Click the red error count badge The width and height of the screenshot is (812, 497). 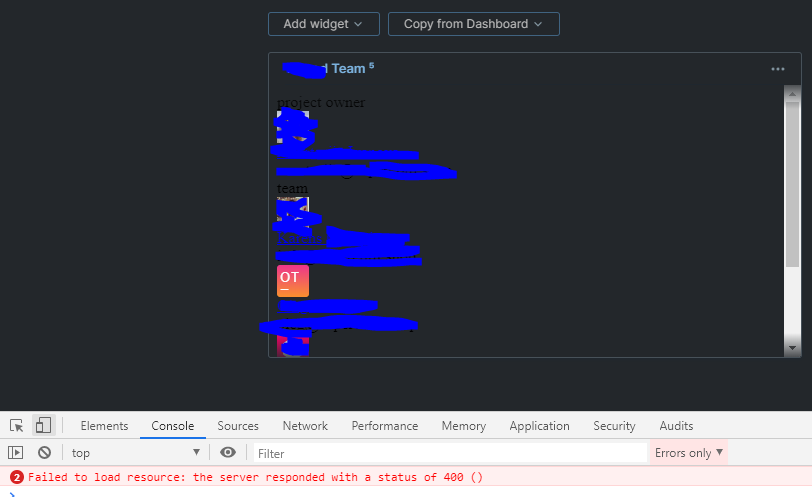point(17,477)
